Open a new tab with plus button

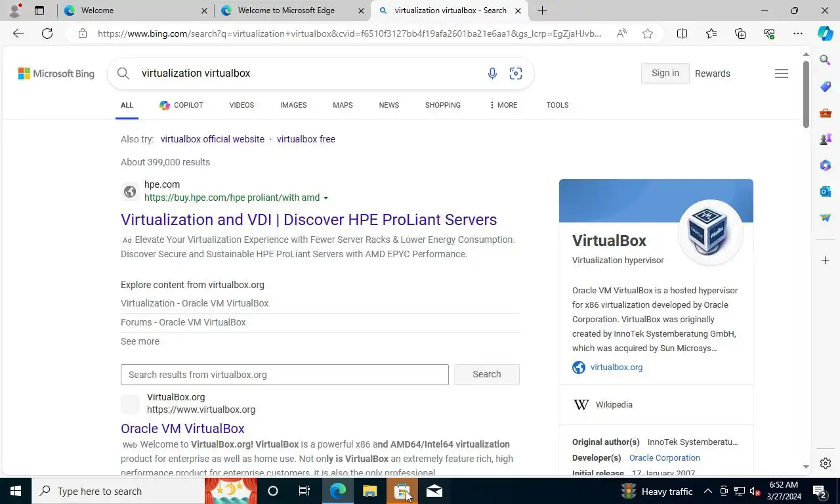[542, 10]
